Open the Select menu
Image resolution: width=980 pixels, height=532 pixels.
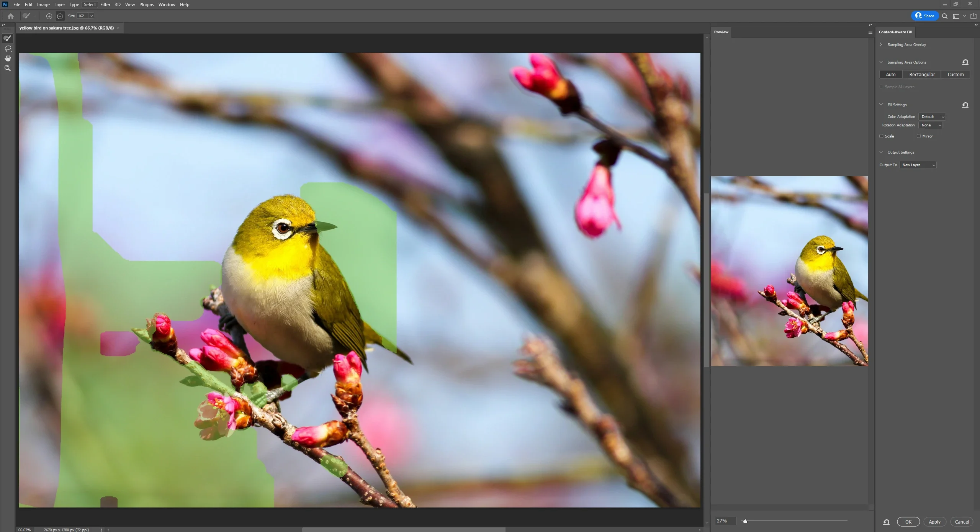(90, 5)
